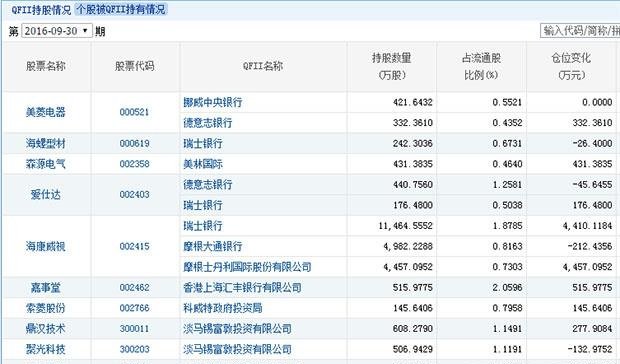Open 瑞士银行 link with 176.4800 holdings
Viewport: 620px width, 364px height.
pos(203,205)
